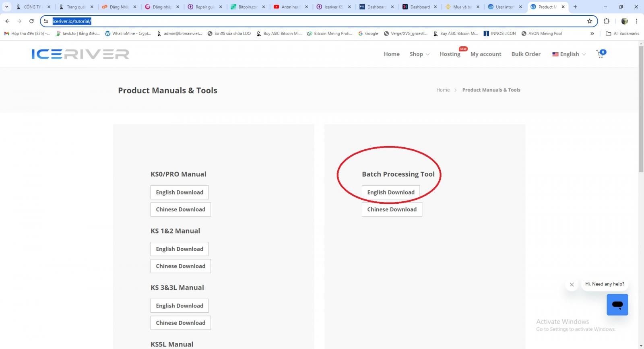
Task: Open the AEON Mining Pool bookmark
Action: click(541, 33)
